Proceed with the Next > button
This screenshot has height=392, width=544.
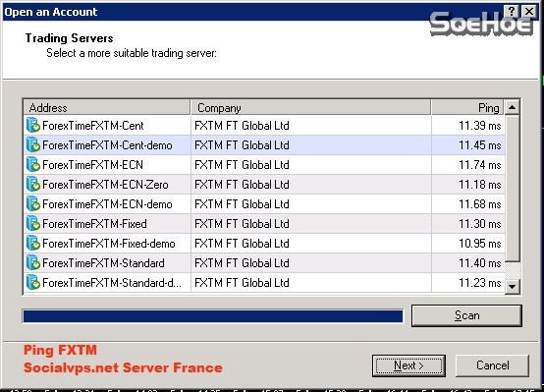(x=408, y=365)
